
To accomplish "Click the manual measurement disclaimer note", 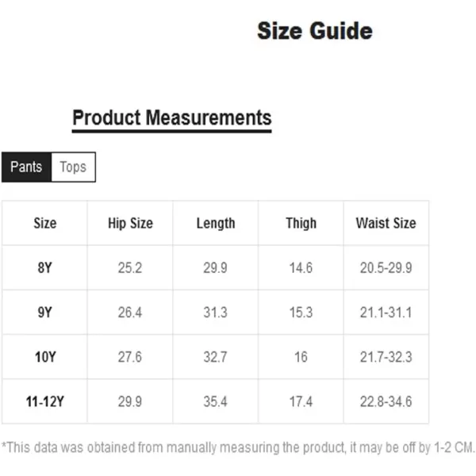I will click(x=238, y=448).
